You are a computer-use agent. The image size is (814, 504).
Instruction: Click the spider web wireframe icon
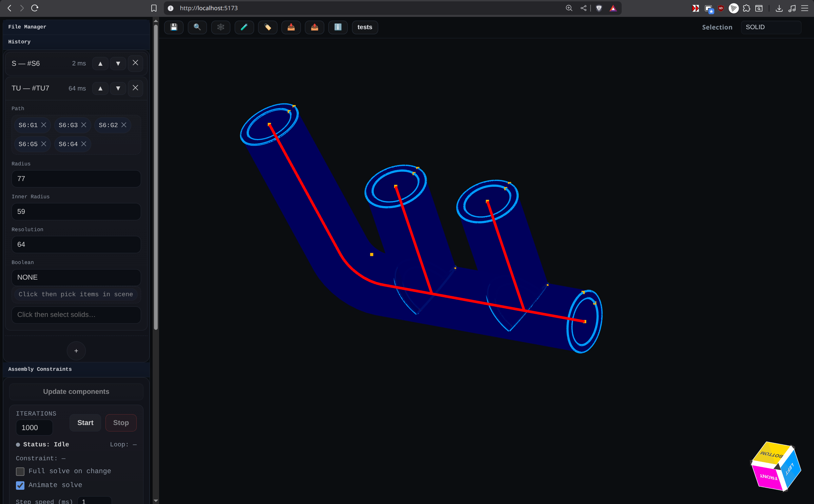220,27
